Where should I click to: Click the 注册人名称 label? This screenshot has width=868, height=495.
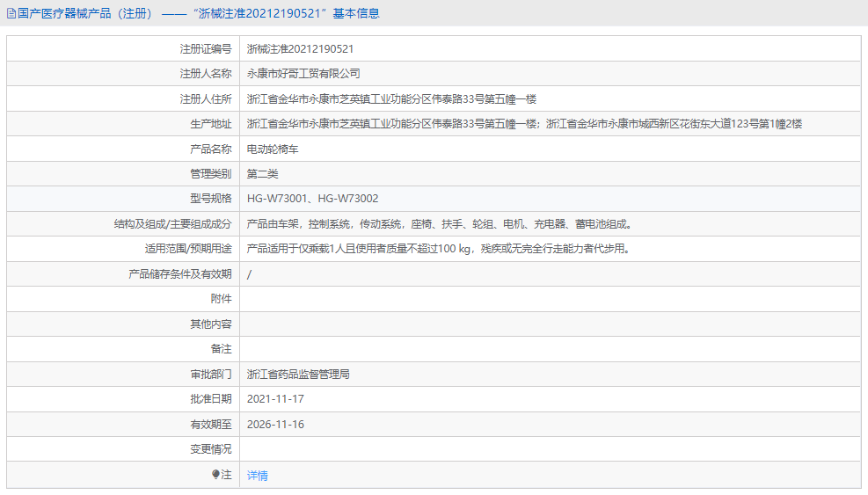tap(206, 74)
